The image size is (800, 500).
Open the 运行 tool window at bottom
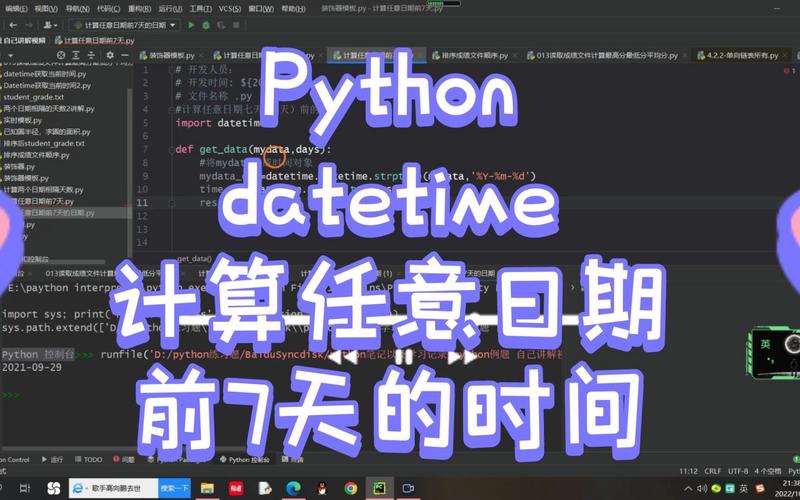(x=53, y=460)
